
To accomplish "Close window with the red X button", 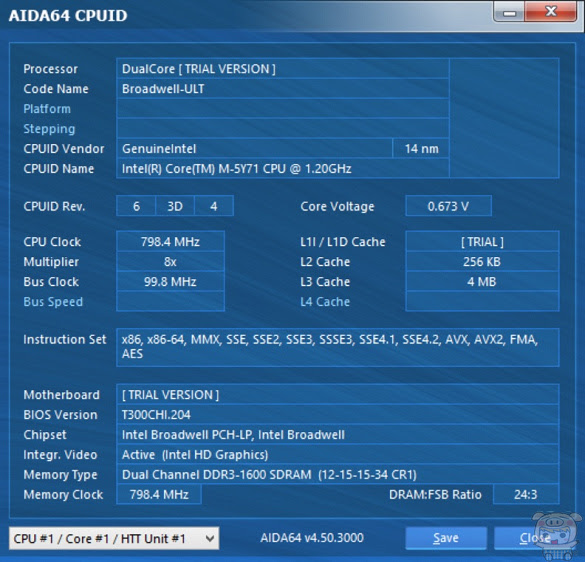I will (x=551, y=12).
